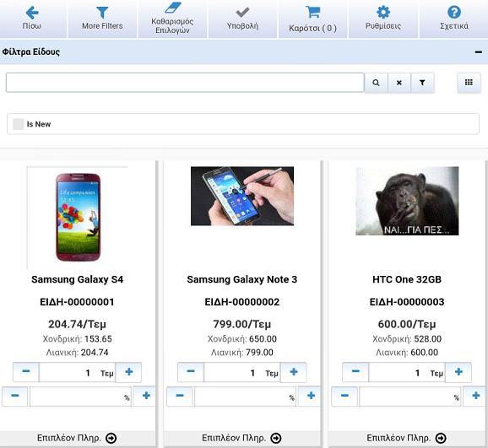The height and width of the screenshot is (448, 488).
Task: Click quantity field of HTC One 32GB
Action: coord(407,372)
